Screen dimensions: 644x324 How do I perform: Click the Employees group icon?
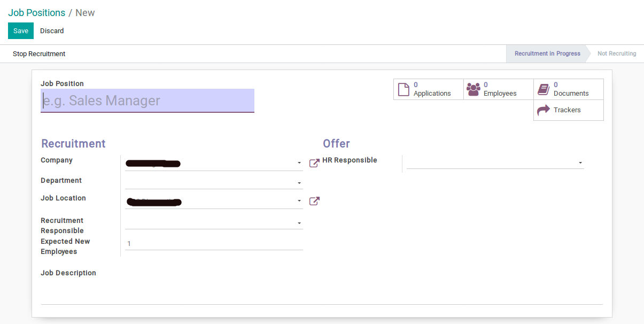coord(474,89)
